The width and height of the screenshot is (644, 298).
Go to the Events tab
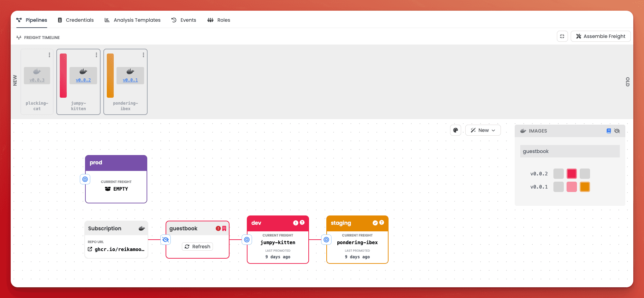pos(184,20)
